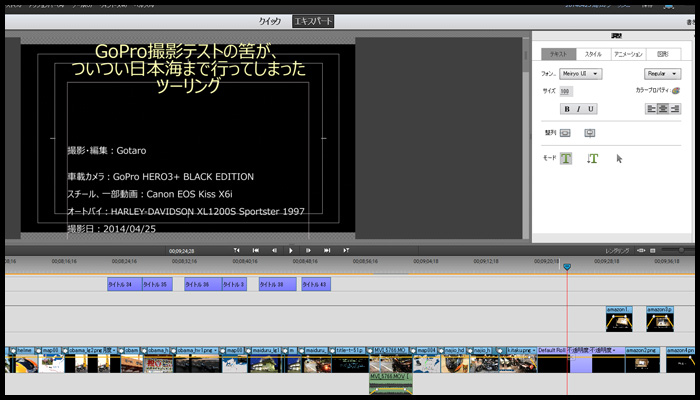Adjust the timeline zoom slider
Viewport: 700px width, 400px height.
coord(680,250)
